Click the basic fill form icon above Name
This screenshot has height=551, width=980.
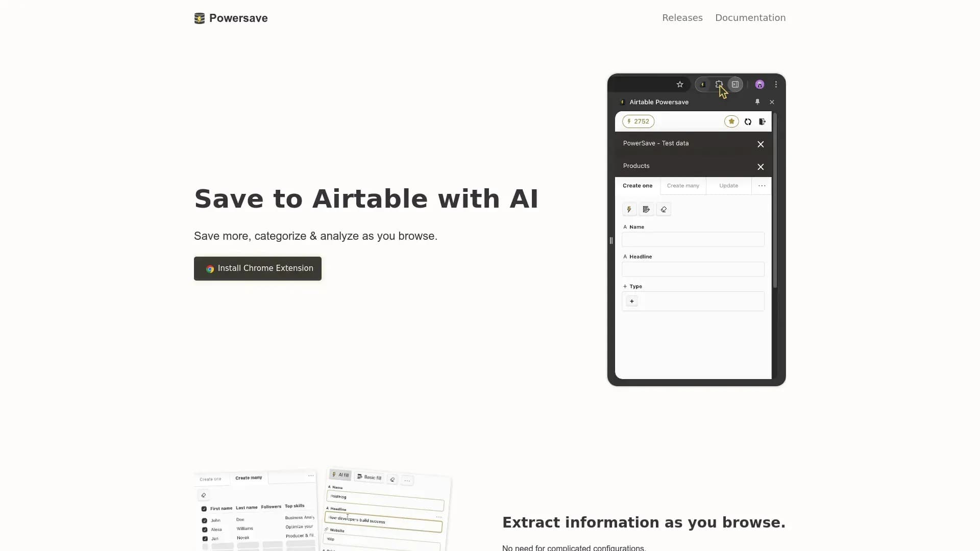(x=646, y=209)
